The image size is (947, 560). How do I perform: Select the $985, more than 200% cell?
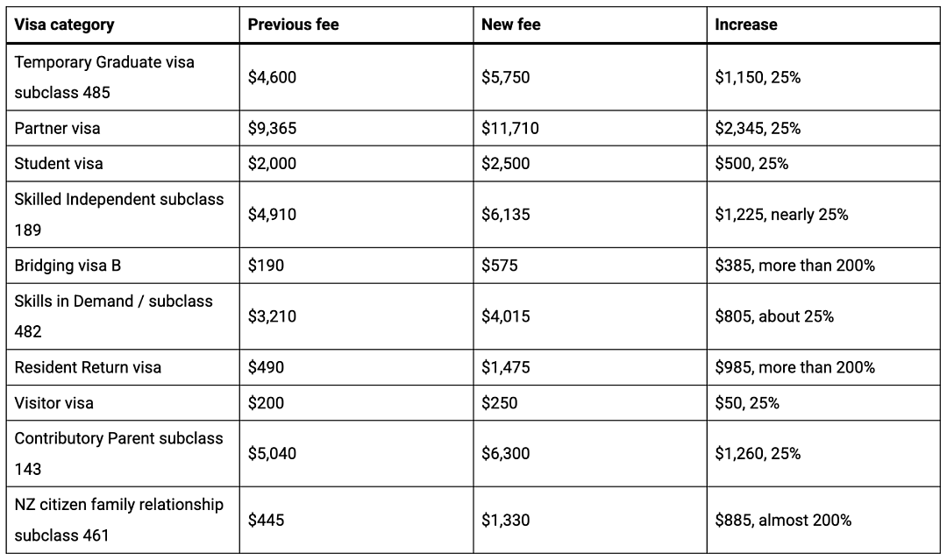[x=823, y=367]
